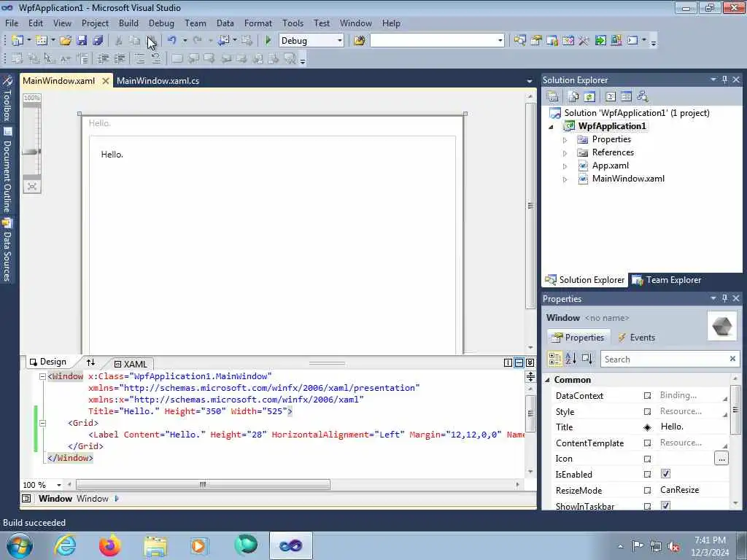Click the View Class Diagram icon
Screen dimensions: 747x560
(643, 97)
